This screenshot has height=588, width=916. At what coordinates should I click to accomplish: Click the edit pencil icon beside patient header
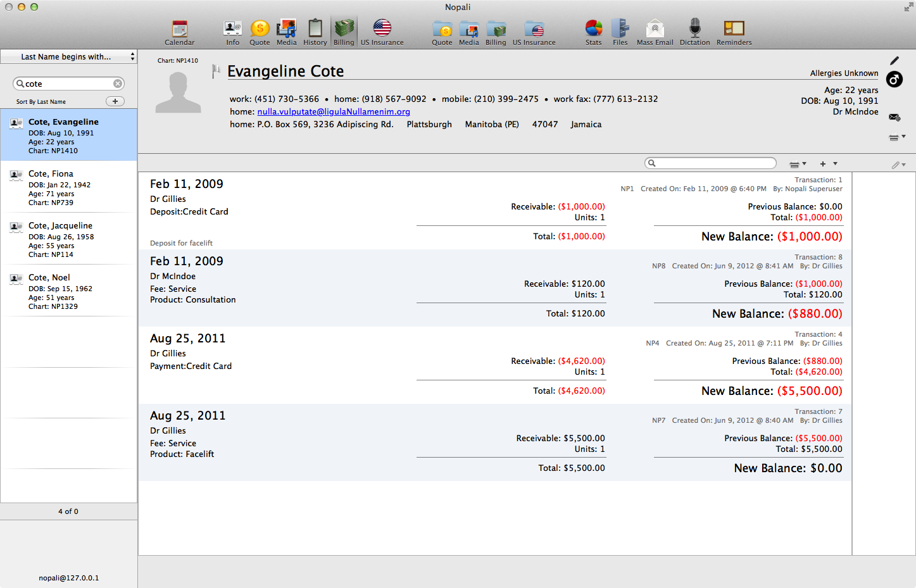point(894,61)
